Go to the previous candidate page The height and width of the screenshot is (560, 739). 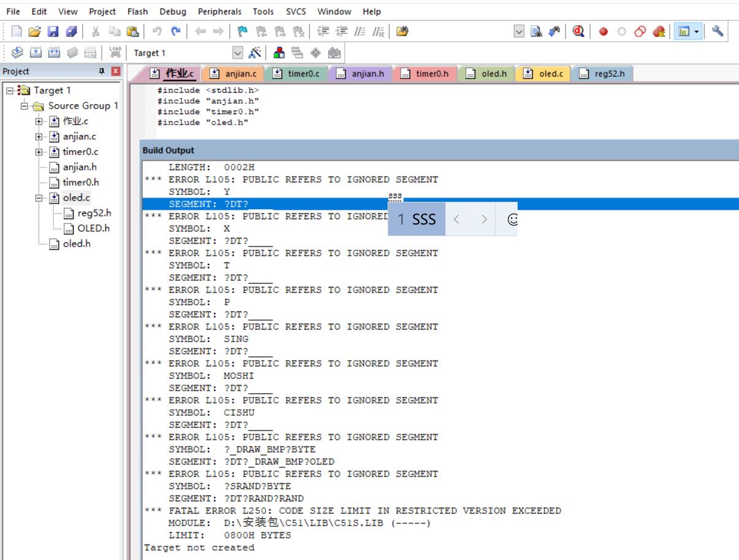pyautogui.click(x=456, y=219)
